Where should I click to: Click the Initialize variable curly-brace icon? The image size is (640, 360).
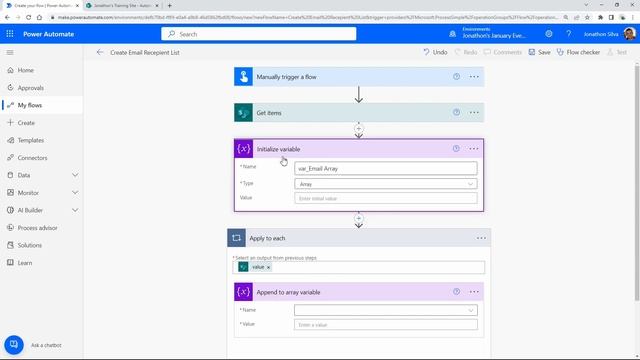point(244,149)
